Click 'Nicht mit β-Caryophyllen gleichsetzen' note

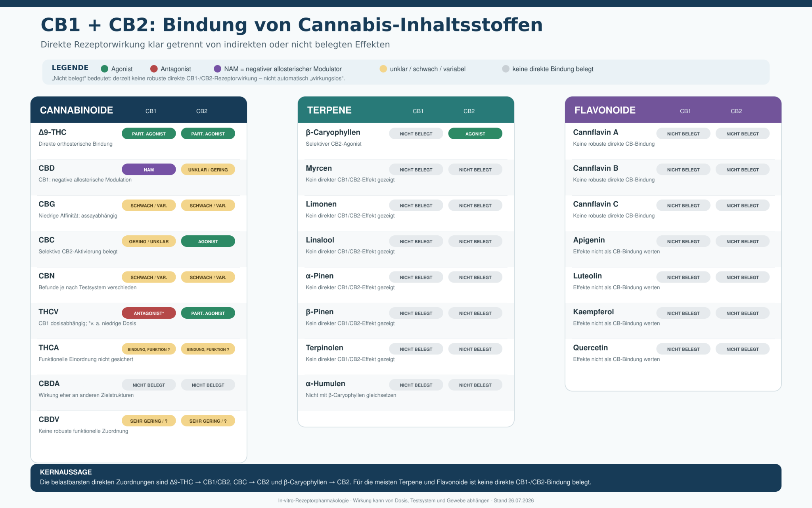point(351,395)
